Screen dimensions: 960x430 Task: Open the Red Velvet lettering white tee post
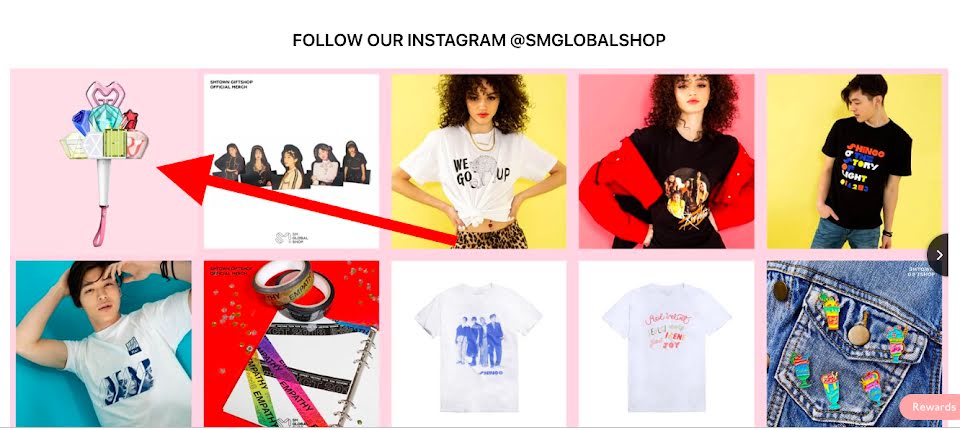click(x=666, y=344)
